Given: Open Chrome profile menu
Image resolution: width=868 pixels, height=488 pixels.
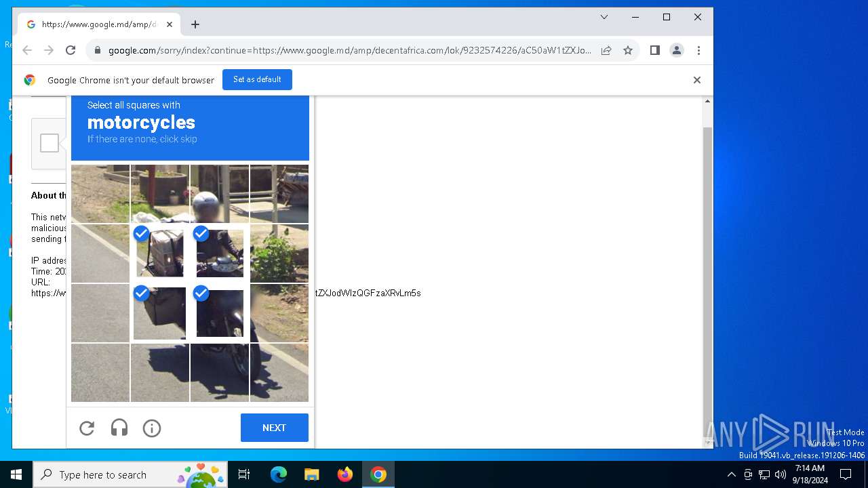Looking at the screenshot, I should (677, 50).
